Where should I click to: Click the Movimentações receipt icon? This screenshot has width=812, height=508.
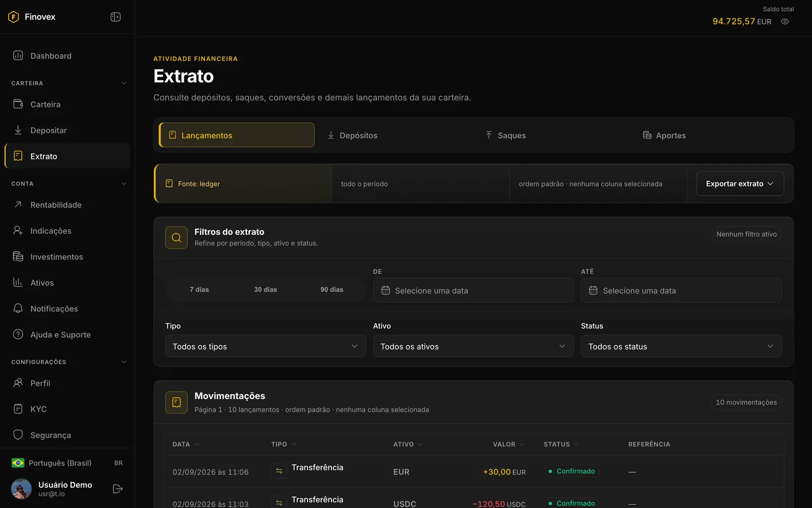(x=177, y=402)
